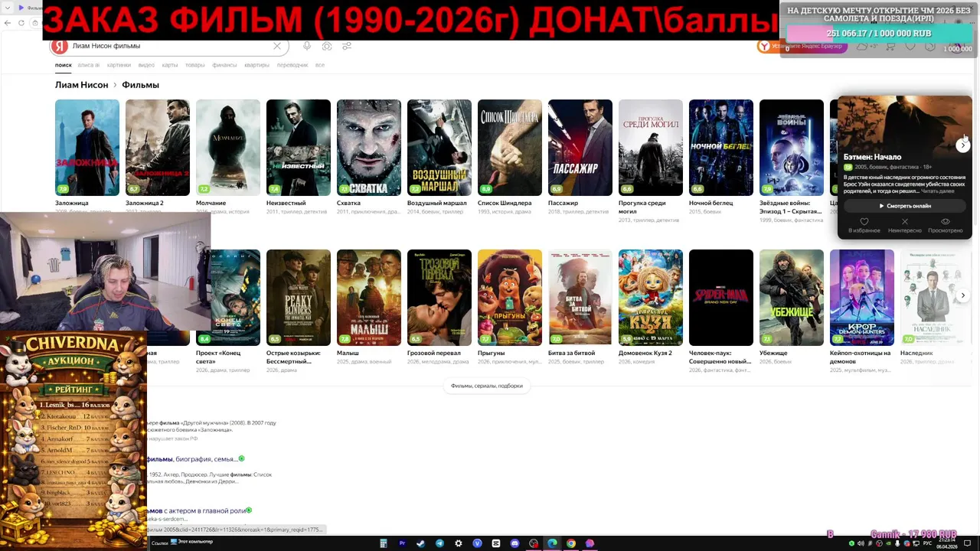Open the 'Схватка' movie poster
This screenshot has width=980, height=551.
pyautogui.click(x=369, y=148)
